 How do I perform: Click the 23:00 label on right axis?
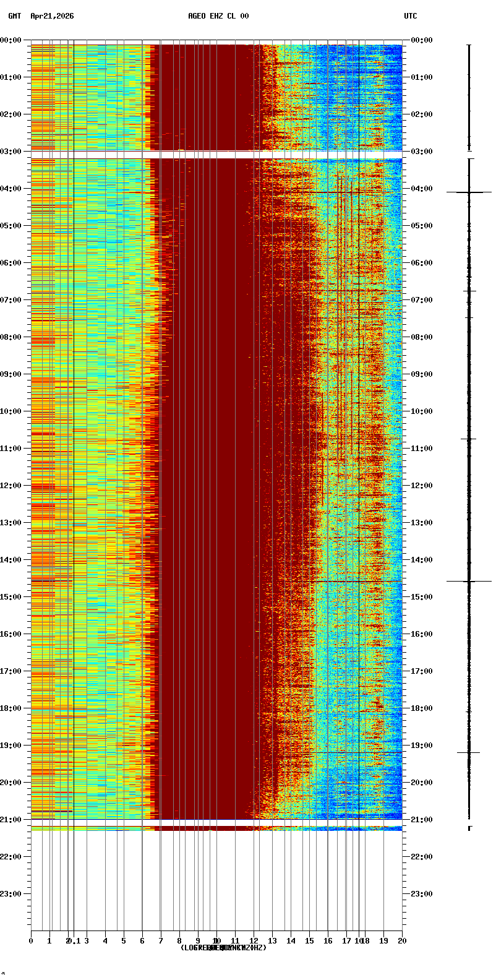click(x=421, y=894)
